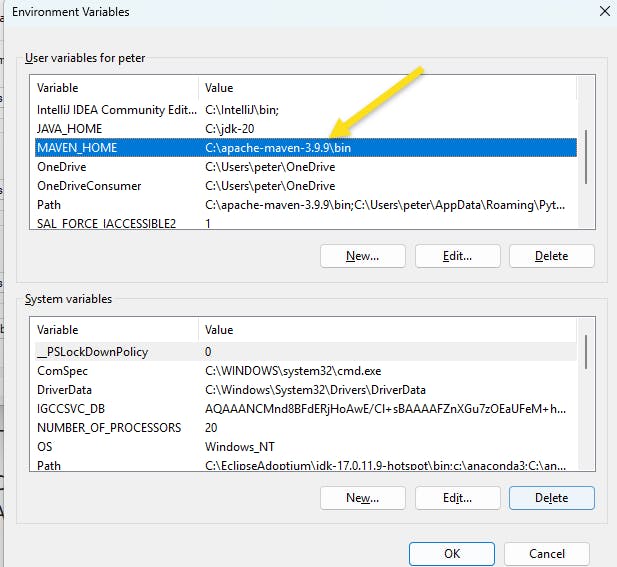
Task: Select IntelliJ IDEA Community Edition variable
Action: pyautogui.click(x=306, y=110)
